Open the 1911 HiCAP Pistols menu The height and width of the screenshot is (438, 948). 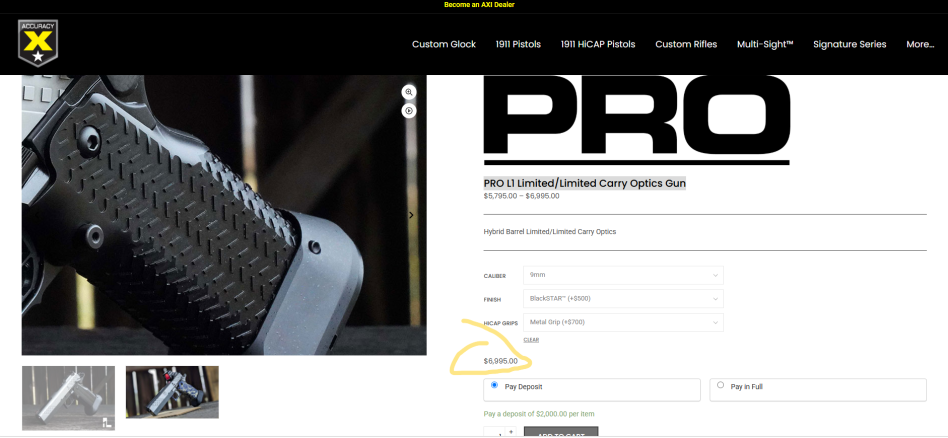click(598, 44)
